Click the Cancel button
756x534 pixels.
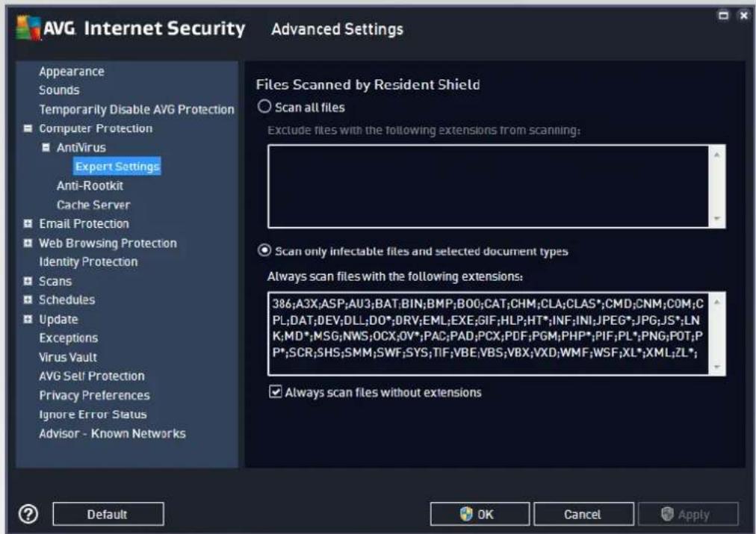[583, 514]
